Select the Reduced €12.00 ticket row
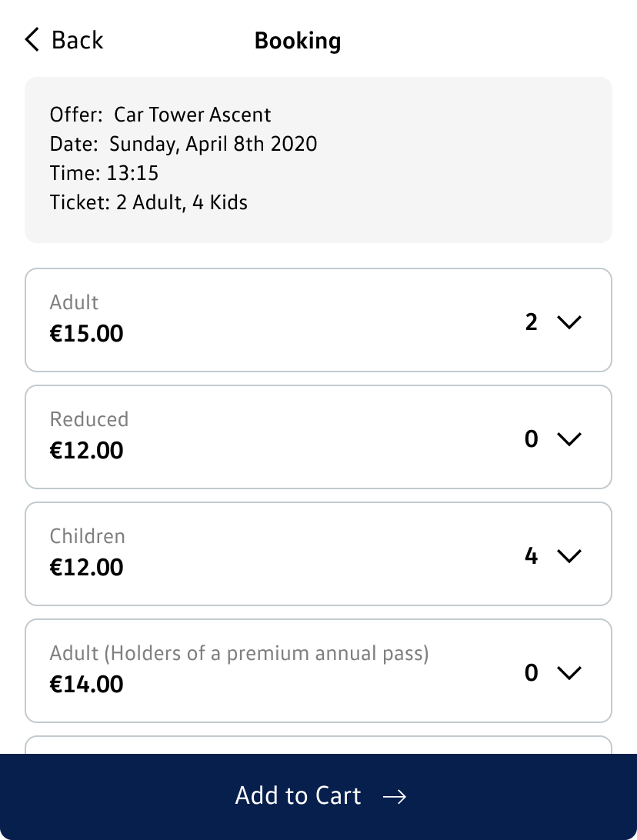The height and width of the screenshot is (840, 637). click(269, 437)
